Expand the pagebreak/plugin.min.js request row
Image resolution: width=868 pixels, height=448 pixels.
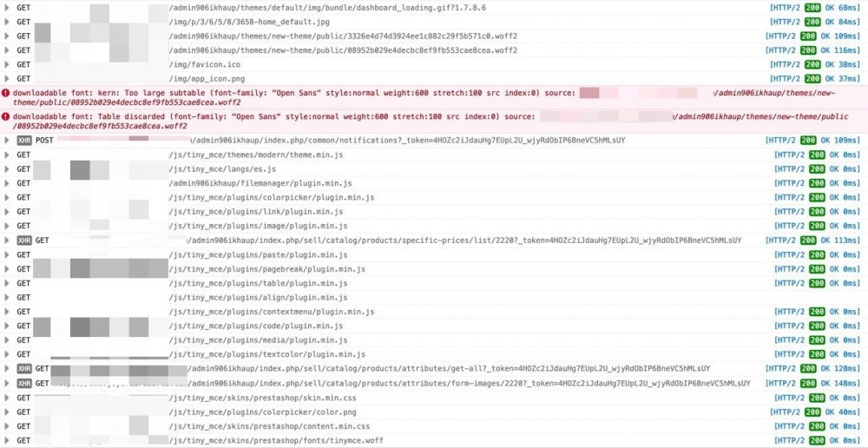pos(7,269)
